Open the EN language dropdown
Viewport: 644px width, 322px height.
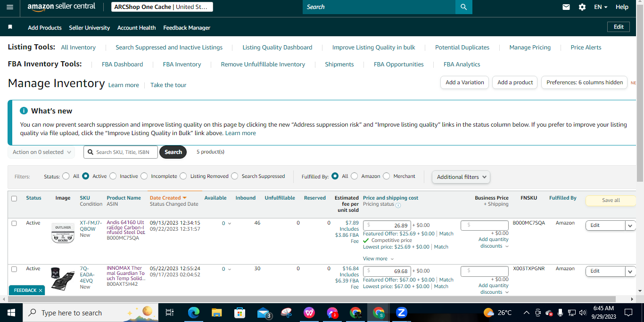click(x=601, y=7)
